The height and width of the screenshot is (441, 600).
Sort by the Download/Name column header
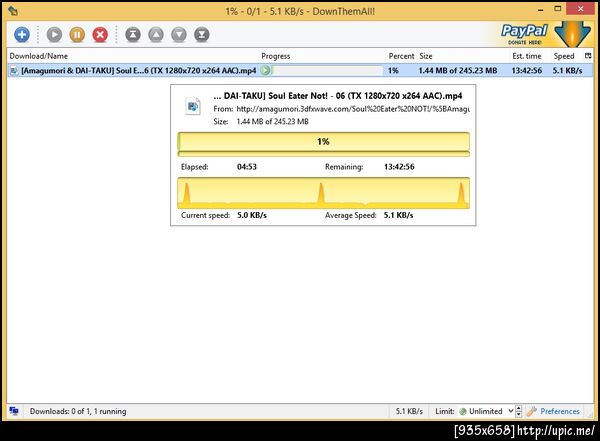(39, 56)
